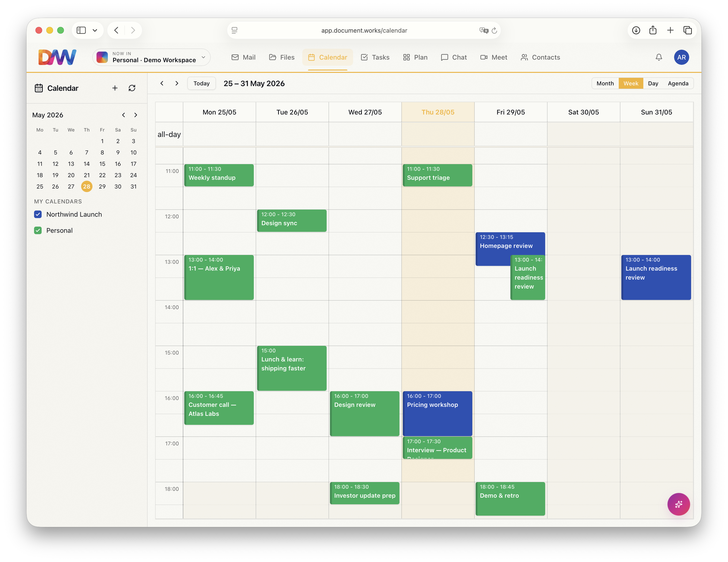Open the Files tab

(x=282, y=57)
